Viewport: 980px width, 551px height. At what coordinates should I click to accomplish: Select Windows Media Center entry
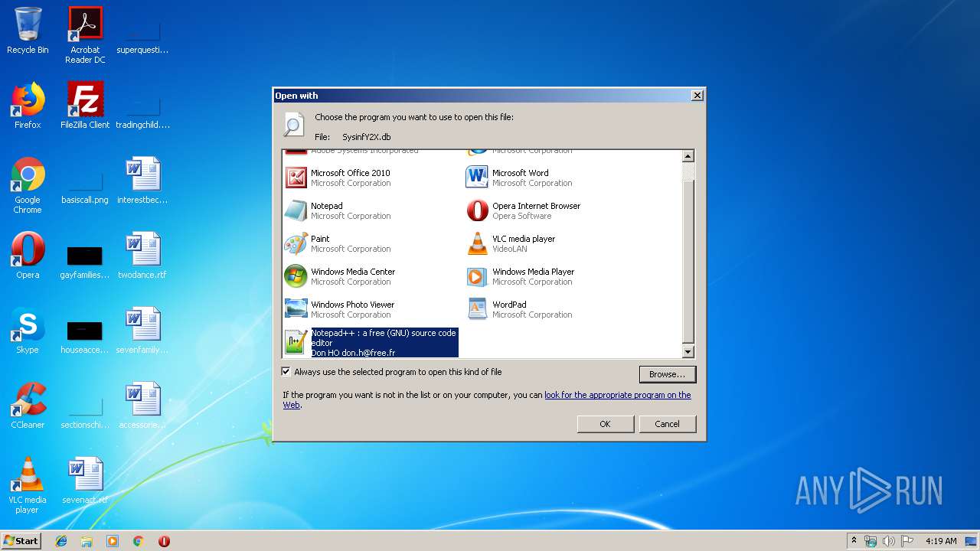tap(340, 276)
